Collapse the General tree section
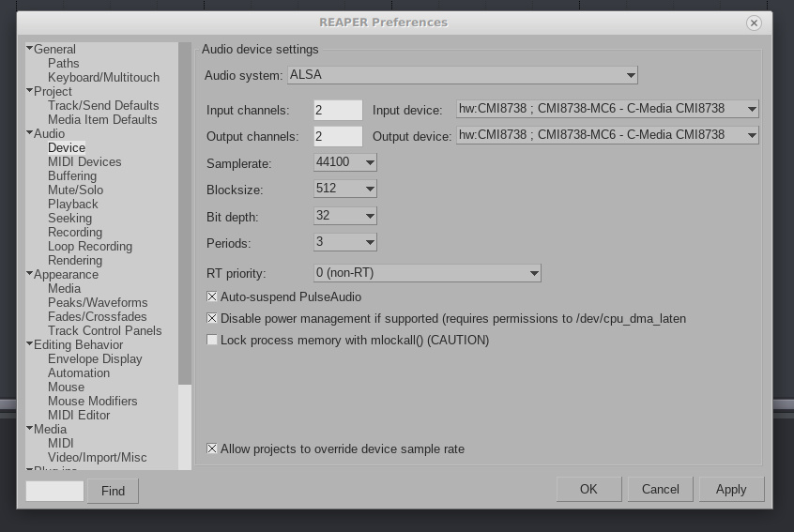 coord(29,49)
